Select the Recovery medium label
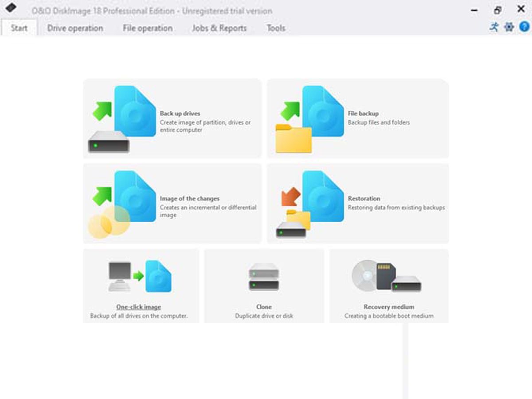 (x=389, y=307)
